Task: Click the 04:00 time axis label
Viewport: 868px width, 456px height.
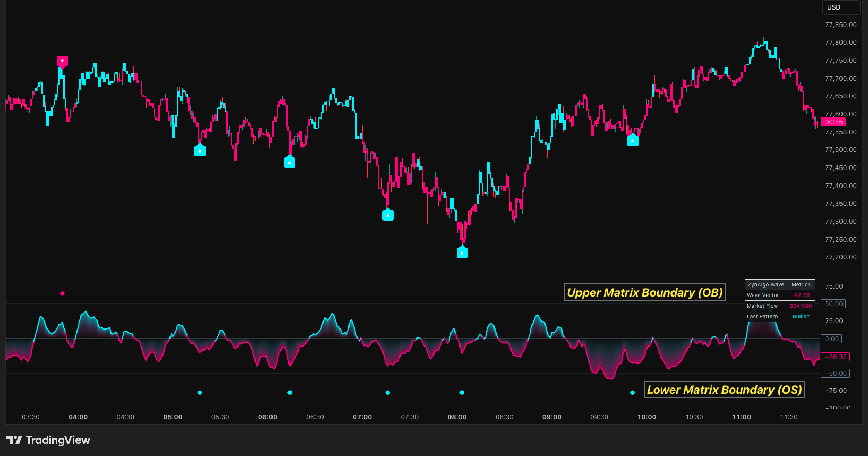Action: pos(78,417)
